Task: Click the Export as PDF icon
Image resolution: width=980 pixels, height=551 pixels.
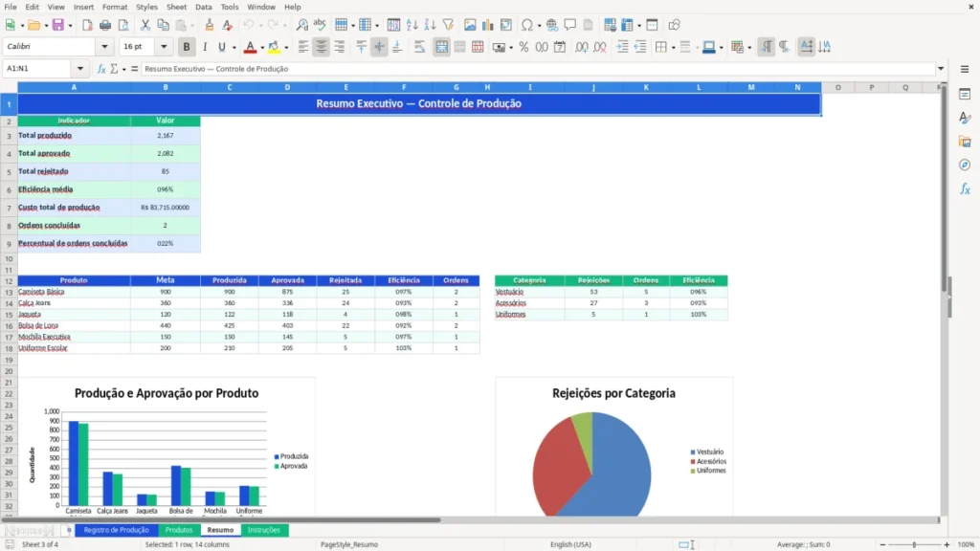Action: click(x=87, y=25)
